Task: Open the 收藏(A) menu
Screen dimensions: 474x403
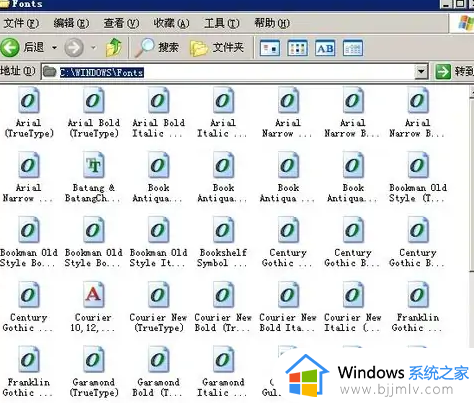Action: point(171,23)
